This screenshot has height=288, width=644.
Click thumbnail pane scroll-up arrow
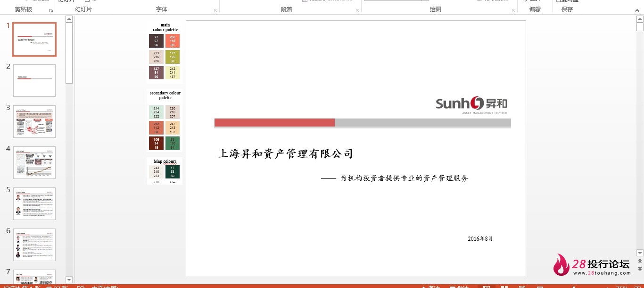click(69, 19)
